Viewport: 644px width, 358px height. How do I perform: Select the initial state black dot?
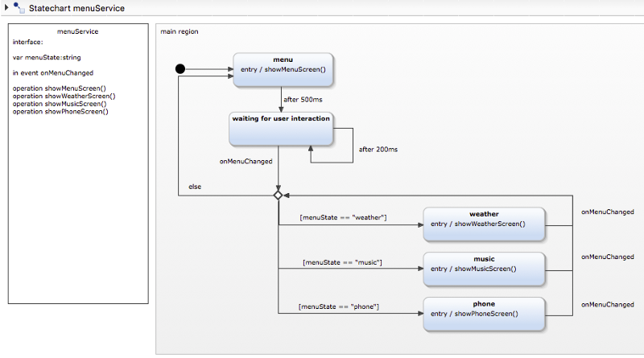(180, 69)
